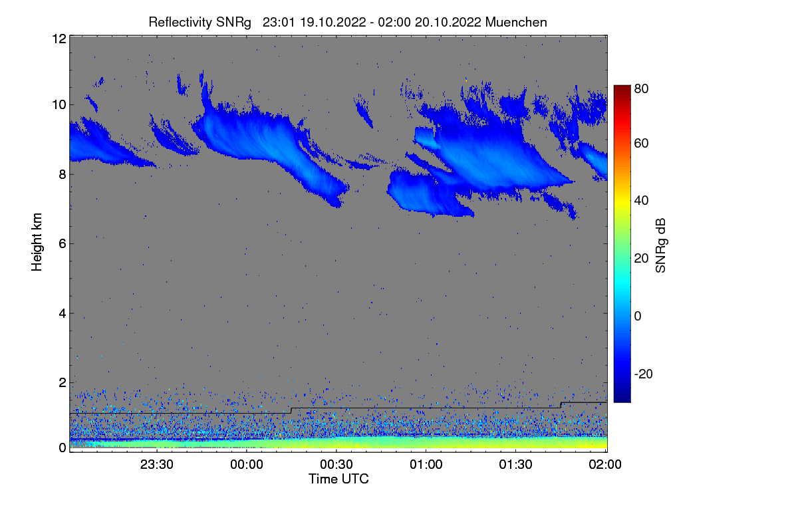Click the plot title 'Reflectivity SNRg'

199,22
